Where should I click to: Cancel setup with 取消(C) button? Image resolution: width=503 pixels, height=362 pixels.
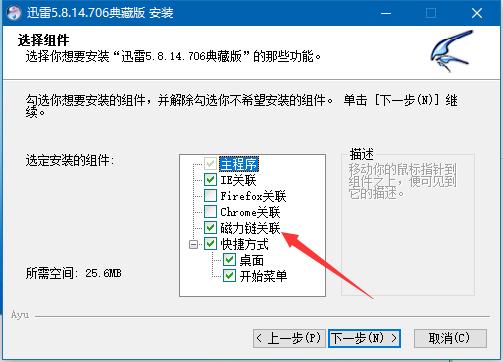[x=450, y=338]
